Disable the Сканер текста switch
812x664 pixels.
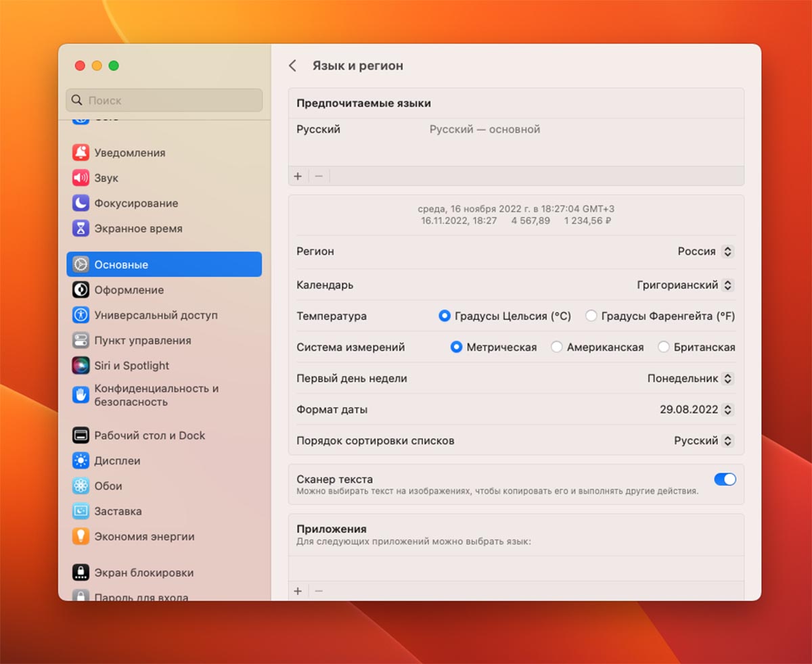725,479
